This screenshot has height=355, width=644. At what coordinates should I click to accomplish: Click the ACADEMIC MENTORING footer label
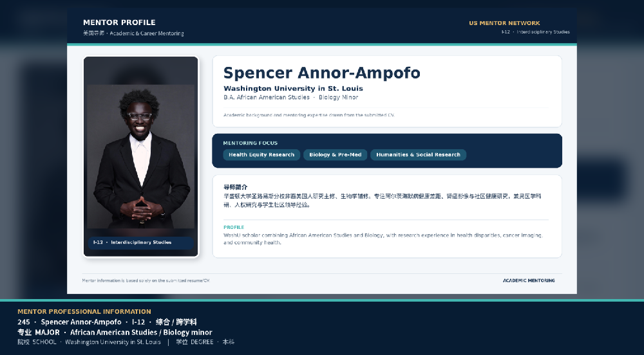[529, 280]
